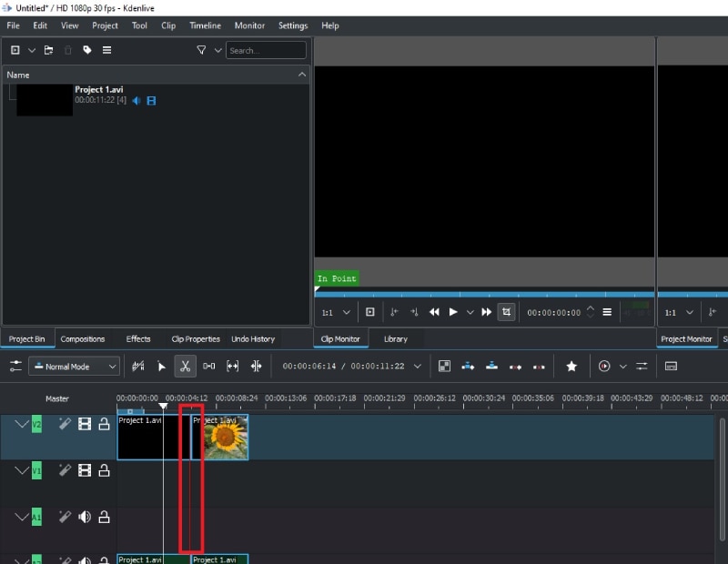Click the Tag icon in Project Bin

tap(86, 50)
